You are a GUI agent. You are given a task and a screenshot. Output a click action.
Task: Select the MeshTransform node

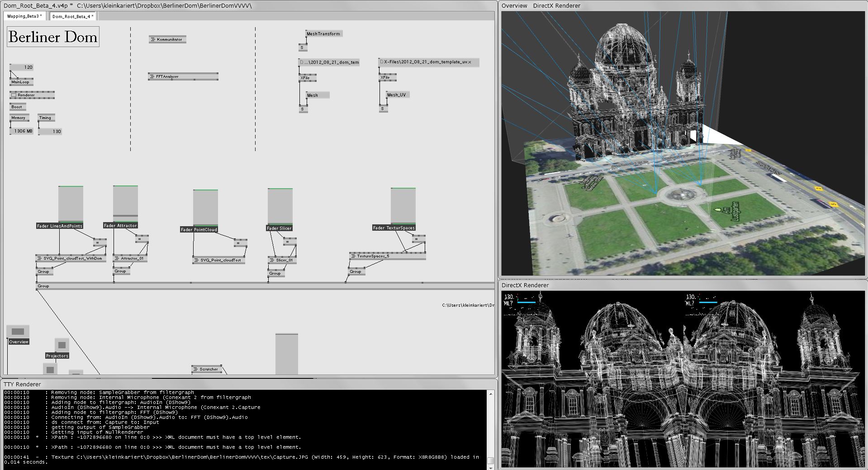(x=323, y=34)
